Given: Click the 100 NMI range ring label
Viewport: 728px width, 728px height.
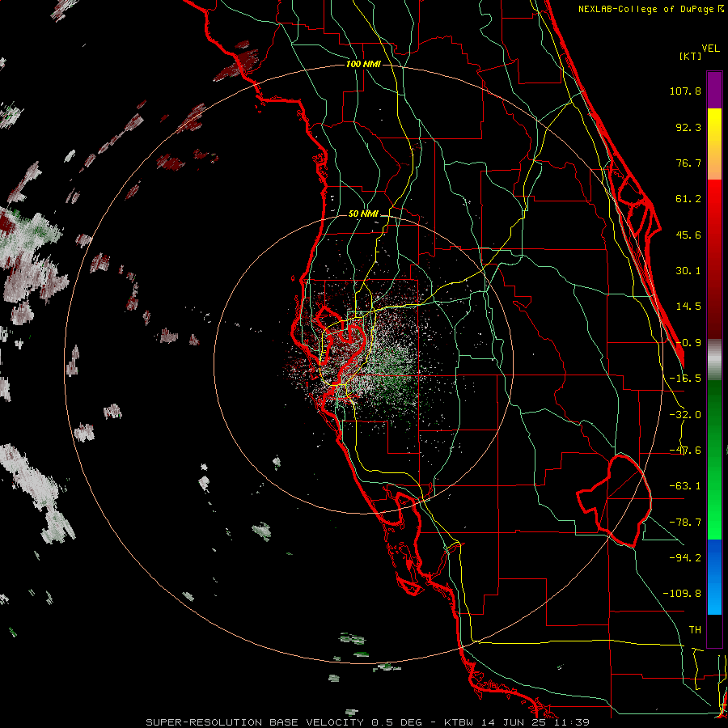Looking at the screenshot, I should pos(363,64).
